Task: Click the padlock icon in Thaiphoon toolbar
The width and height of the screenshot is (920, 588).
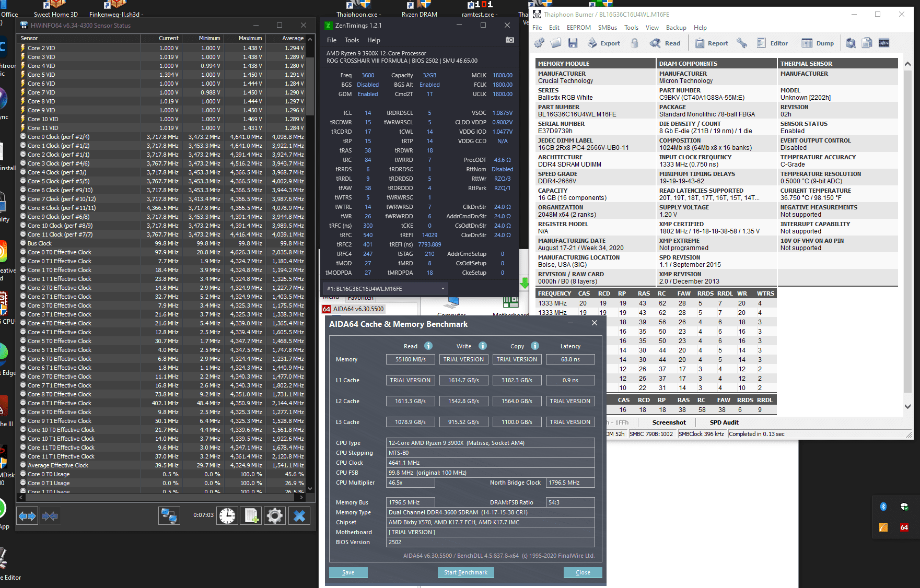Action: pyautogui.click(x=634, y=43)
